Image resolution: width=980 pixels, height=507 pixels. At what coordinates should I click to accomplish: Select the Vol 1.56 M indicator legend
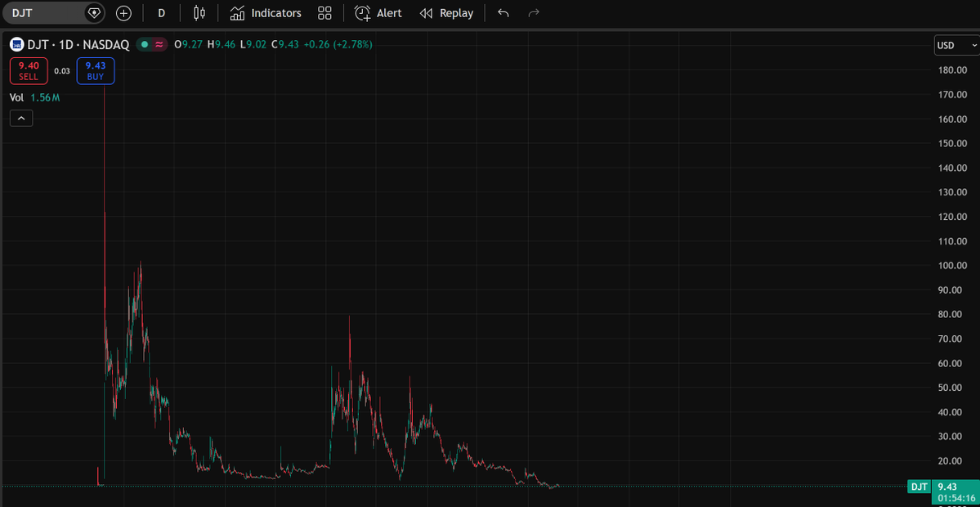coord(34,97)
